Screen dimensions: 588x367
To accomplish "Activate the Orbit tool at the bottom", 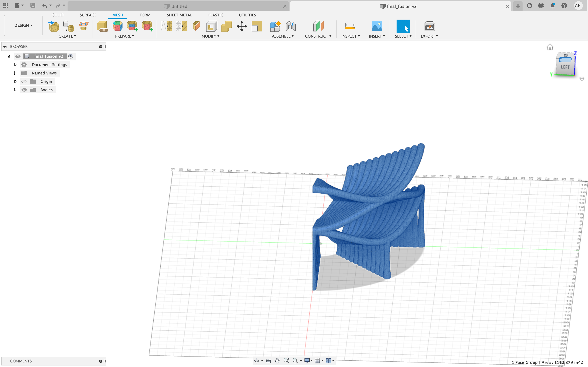I will [257, 361].
